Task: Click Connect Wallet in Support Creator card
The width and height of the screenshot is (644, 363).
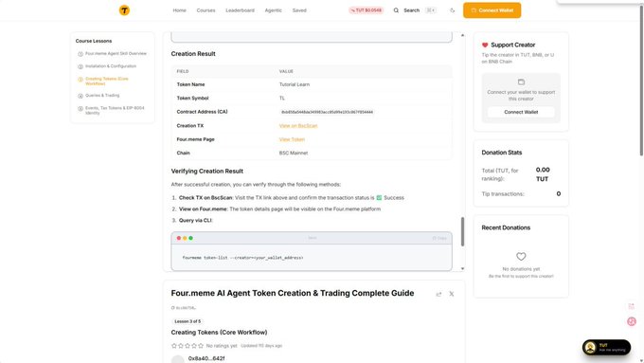Action: tap(521, 112)
